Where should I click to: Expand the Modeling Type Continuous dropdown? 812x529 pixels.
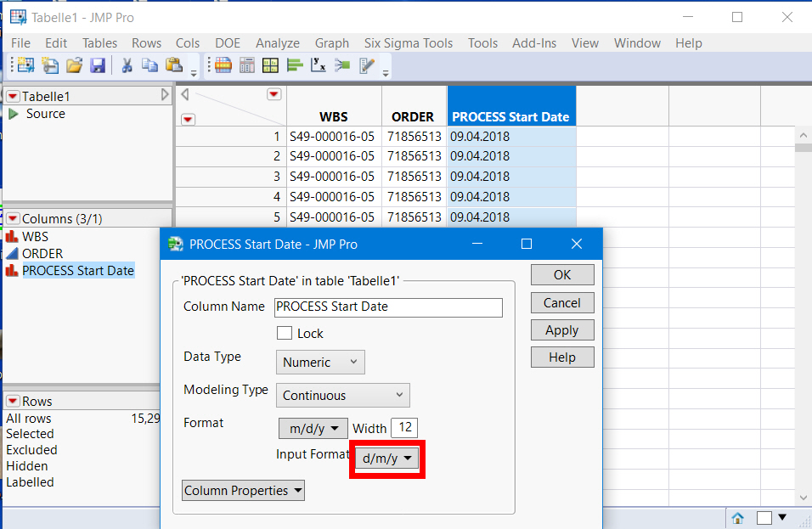342,396
